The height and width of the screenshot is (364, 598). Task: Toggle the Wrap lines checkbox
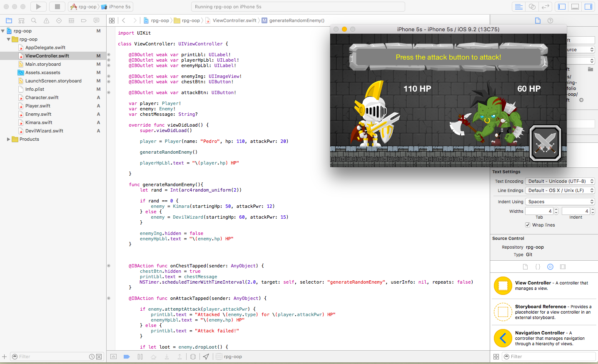click(528, 225)
